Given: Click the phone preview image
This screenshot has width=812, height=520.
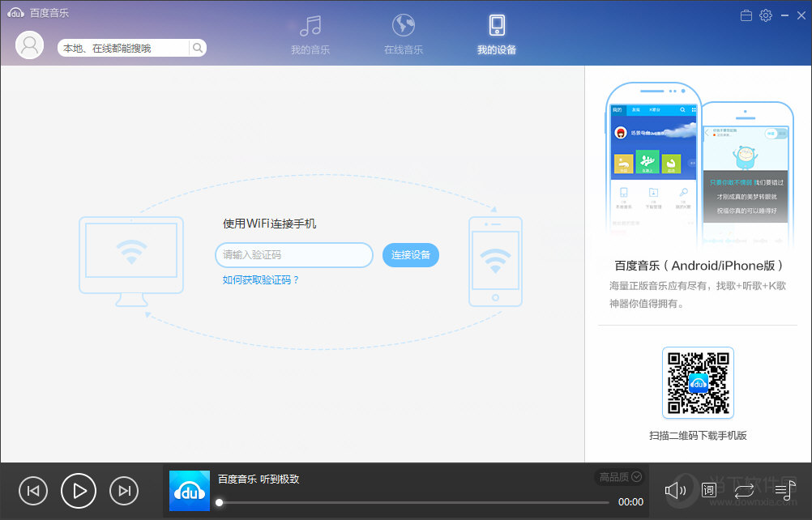Looking at the screenshot, I should click(699, 163).
